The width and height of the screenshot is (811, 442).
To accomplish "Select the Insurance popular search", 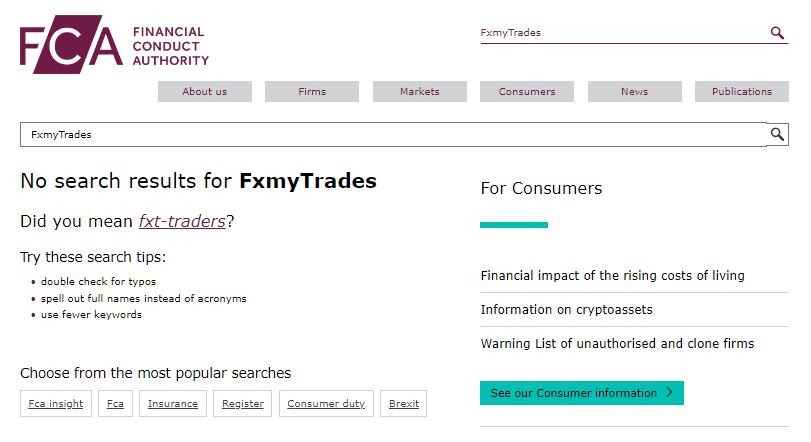I will (173, 403).
